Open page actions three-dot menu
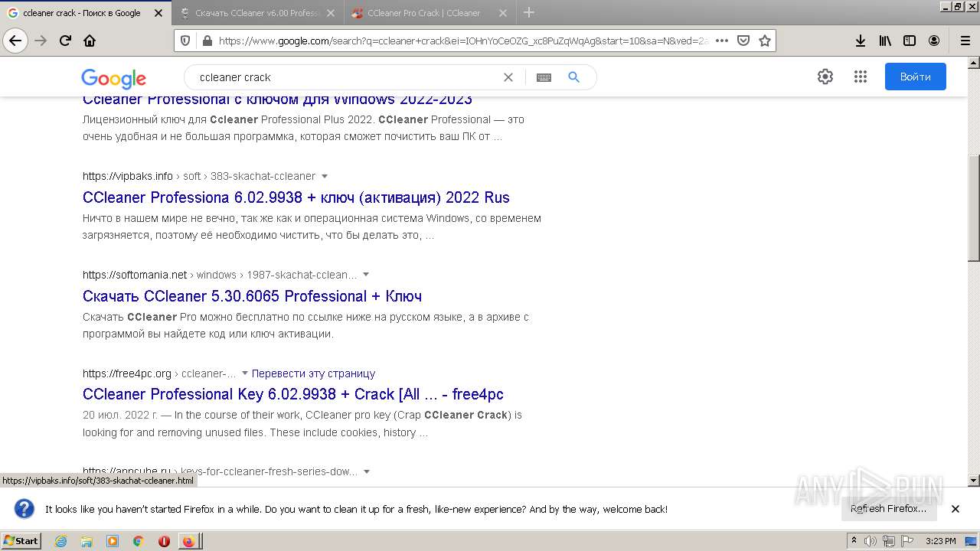This screenshot has height=551, width=980. (x=721, y=41)
